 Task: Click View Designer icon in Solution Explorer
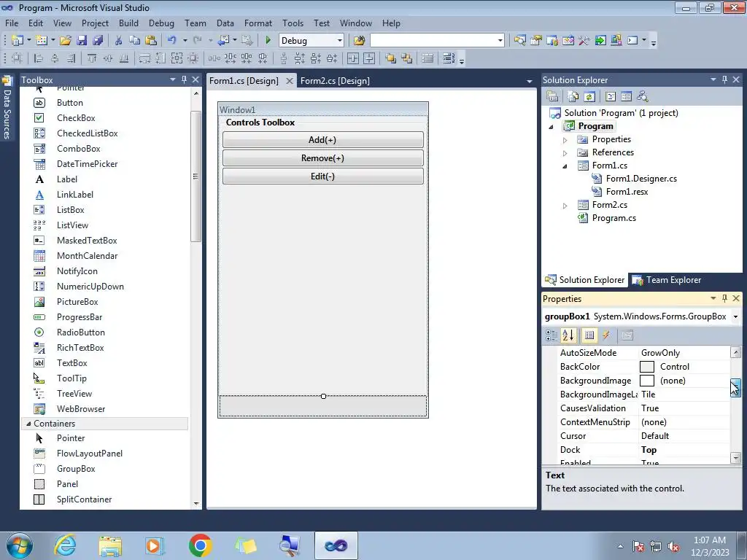[627, 97]
